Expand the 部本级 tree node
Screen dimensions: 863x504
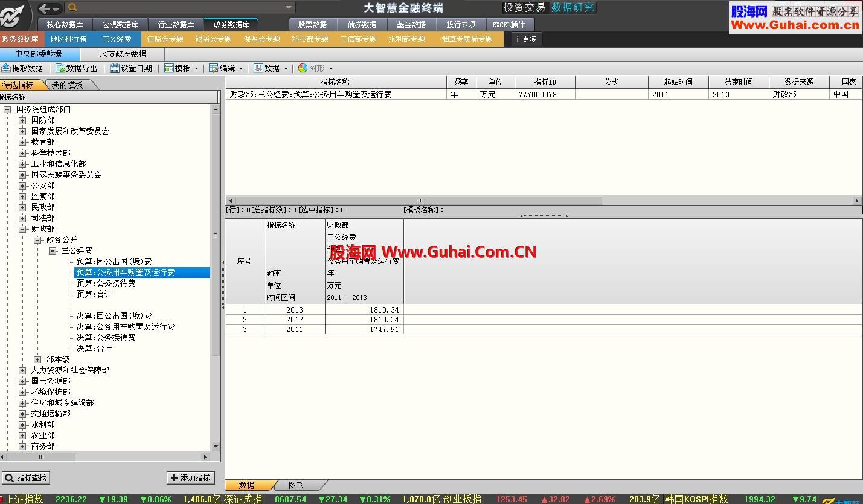pyautogui.click(x=37, y=359)
